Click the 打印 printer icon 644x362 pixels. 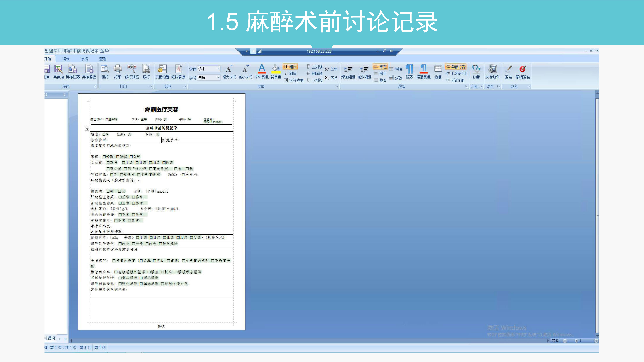coord(118,72)
